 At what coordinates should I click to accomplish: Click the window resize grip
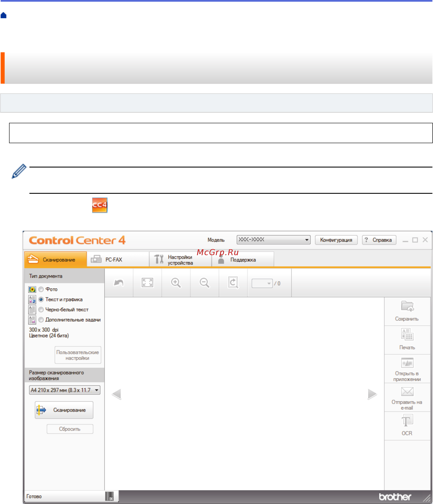tap(427, 498)
